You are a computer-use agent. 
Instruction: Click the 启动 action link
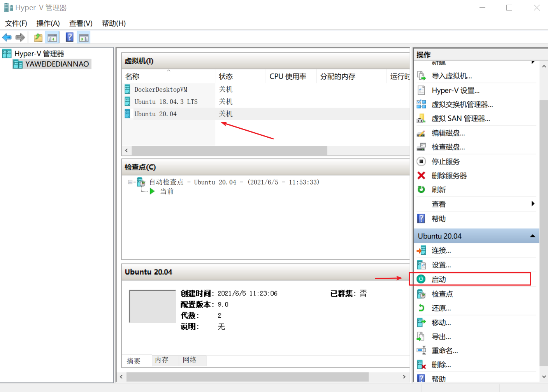pos(439,279)
